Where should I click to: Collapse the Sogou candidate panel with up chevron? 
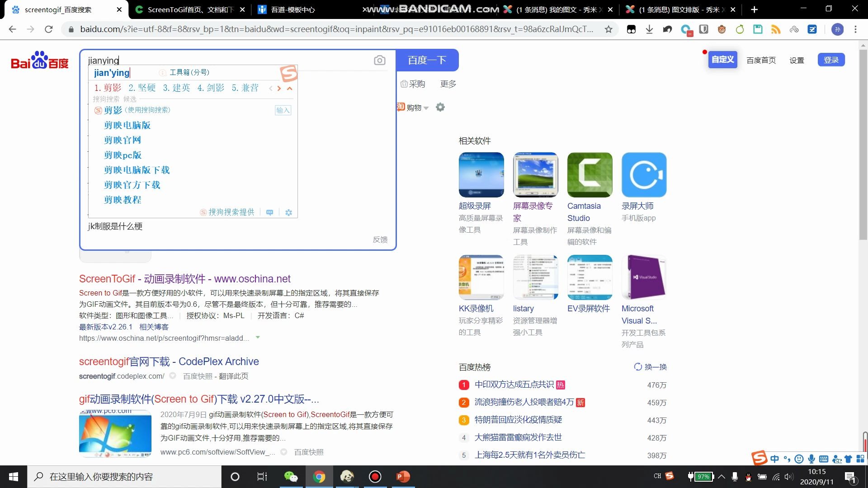coord(290,88)
